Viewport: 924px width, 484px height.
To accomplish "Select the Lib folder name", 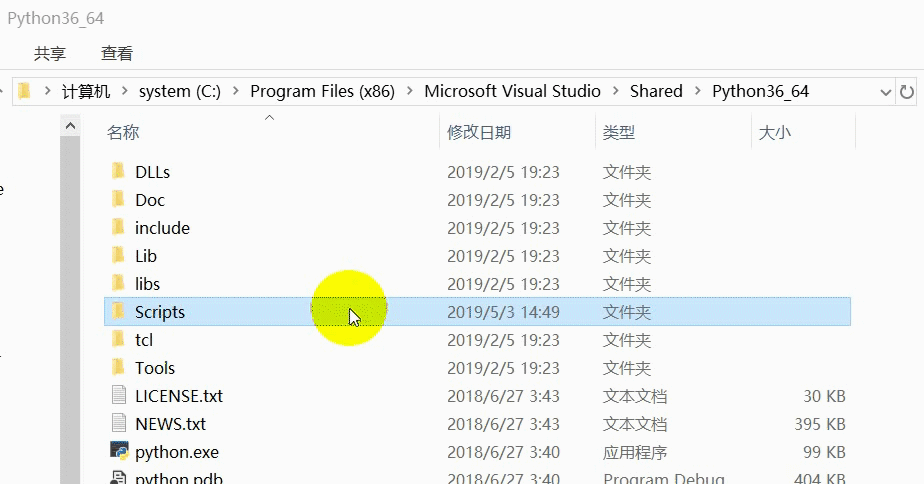I will pos(146,256).
